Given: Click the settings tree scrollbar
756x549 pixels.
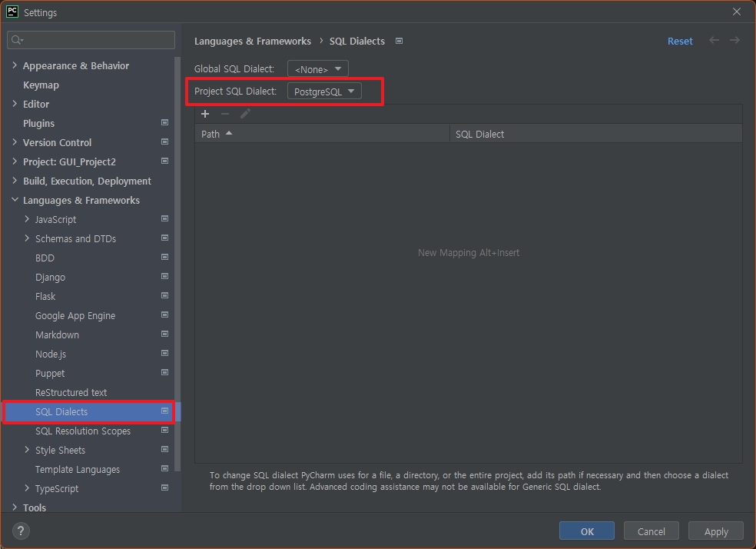Looking at the screenshot, I should click(177, 264).
